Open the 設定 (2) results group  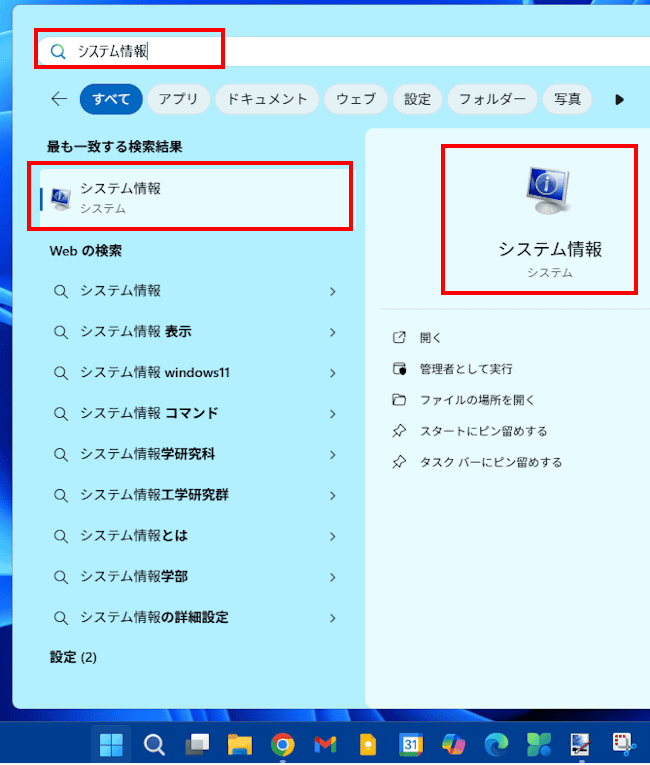pyautogui.click(x=73, y=657)
